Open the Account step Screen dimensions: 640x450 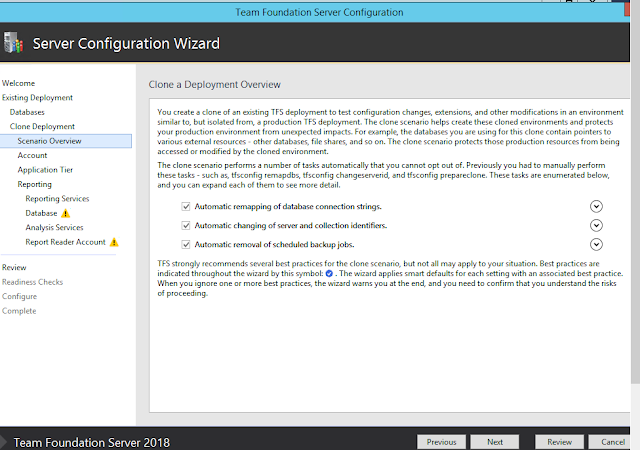(32, 155)
